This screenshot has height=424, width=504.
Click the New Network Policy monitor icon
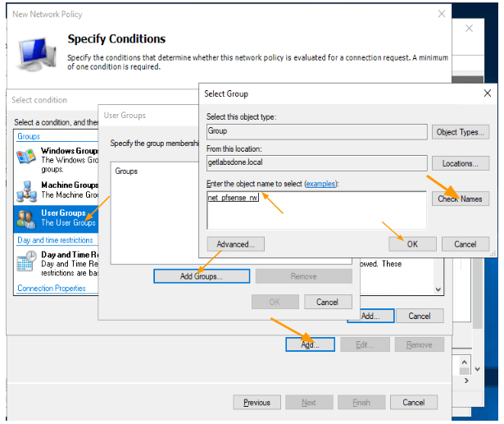(x=36, y=54)
